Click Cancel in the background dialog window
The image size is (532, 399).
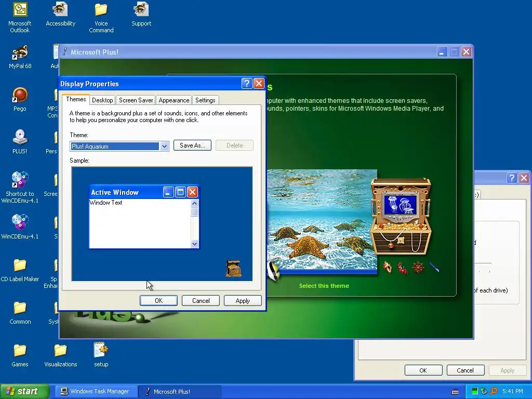point(465,370)
